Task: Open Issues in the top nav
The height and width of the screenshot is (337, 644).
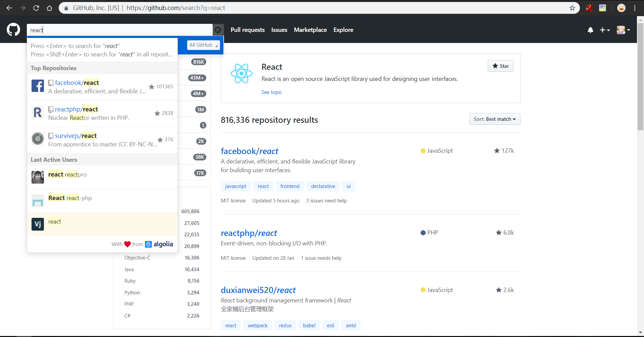Action: tap(279, 30)
